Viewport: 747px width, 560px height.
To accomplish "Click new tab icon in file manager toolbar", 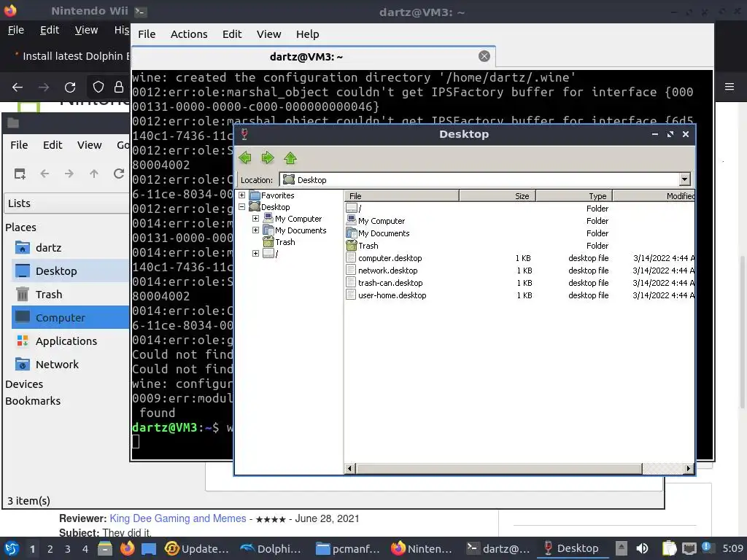I will point(20,174).
